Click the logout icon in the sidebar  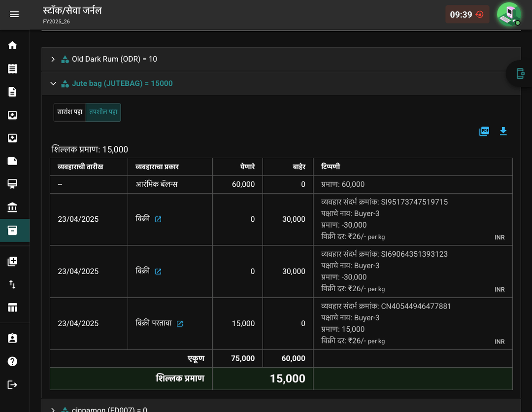pyautogui.click(x=12, y=385)
